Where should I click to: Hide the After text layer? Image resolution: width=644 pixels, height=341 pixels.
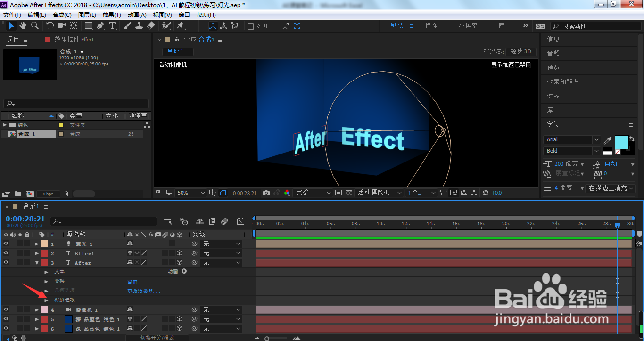tap(6, 262)
